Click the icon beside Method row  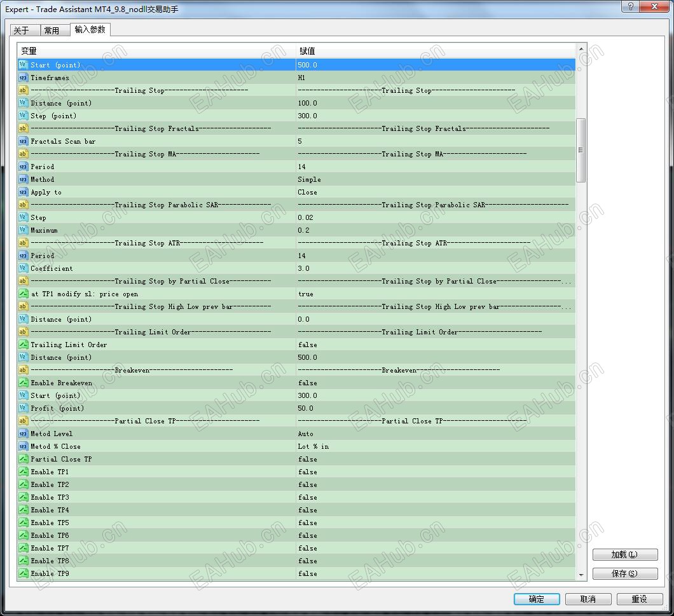point(24,179)
